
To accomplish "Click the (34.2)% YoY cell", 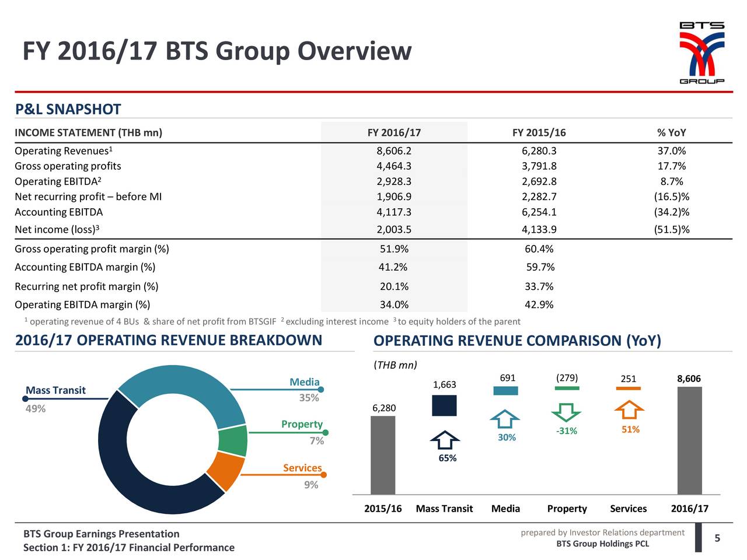I will click(672, 212).
